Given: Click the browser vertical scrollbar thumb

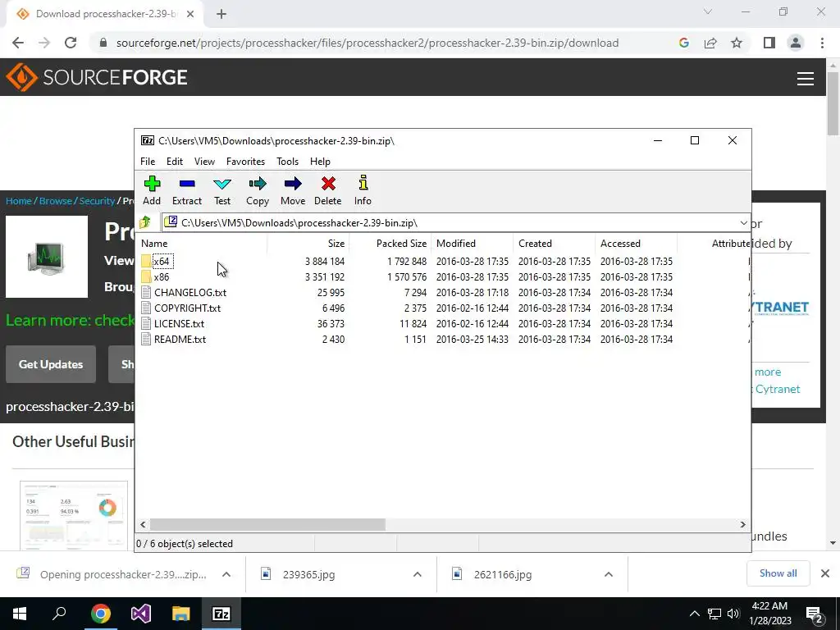Looking at the screenshot, I should (833, 103).
